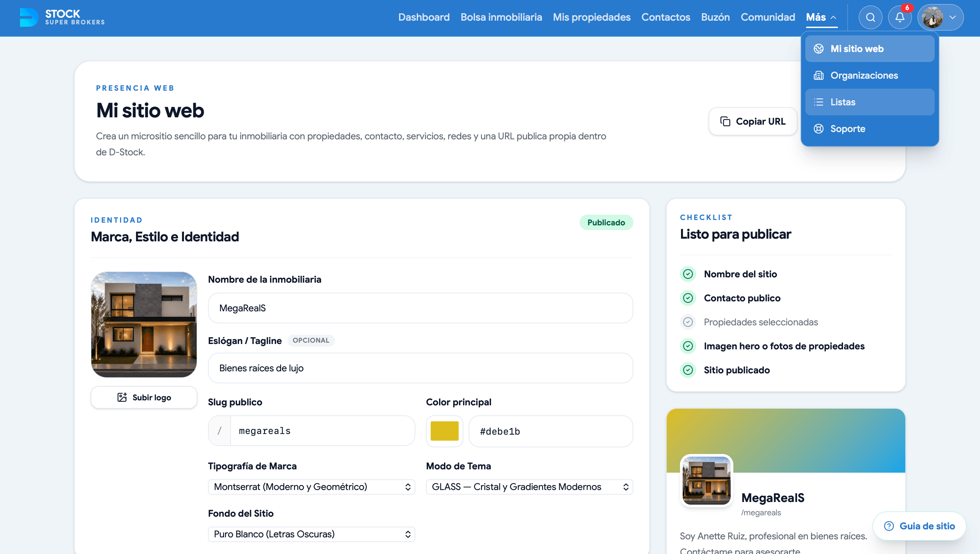Open notifications bell with 6 badge
This screenshot has height=554, width=980.
(900, 18)
